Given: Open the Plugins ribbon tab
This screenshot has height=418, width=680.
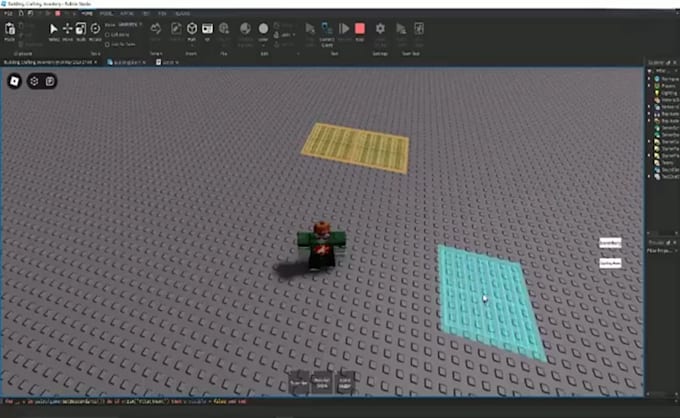Looking at the screenshot, I should coord(183,13).
